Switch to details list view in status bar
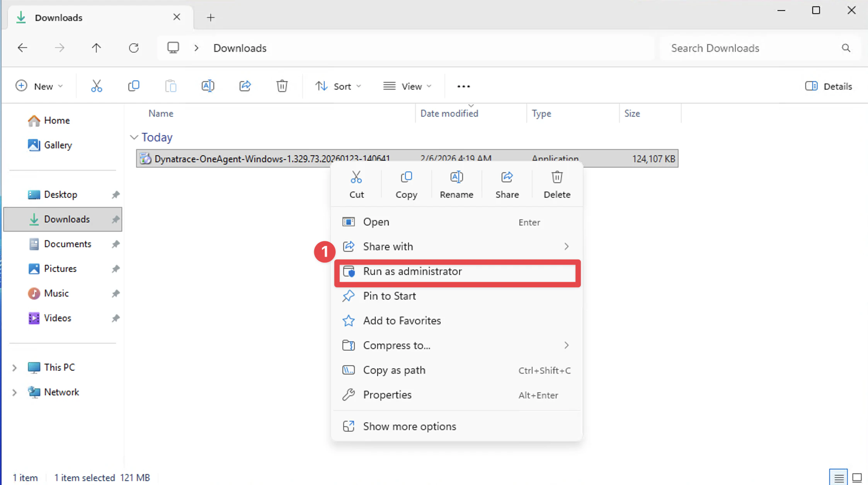This screenshot has width=868, height=485. point(839,478)
